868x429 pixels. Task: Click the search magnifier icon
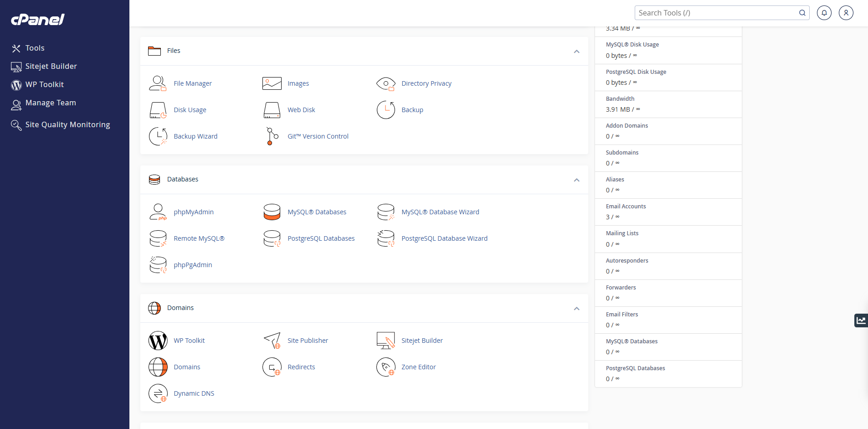point(802,13)
